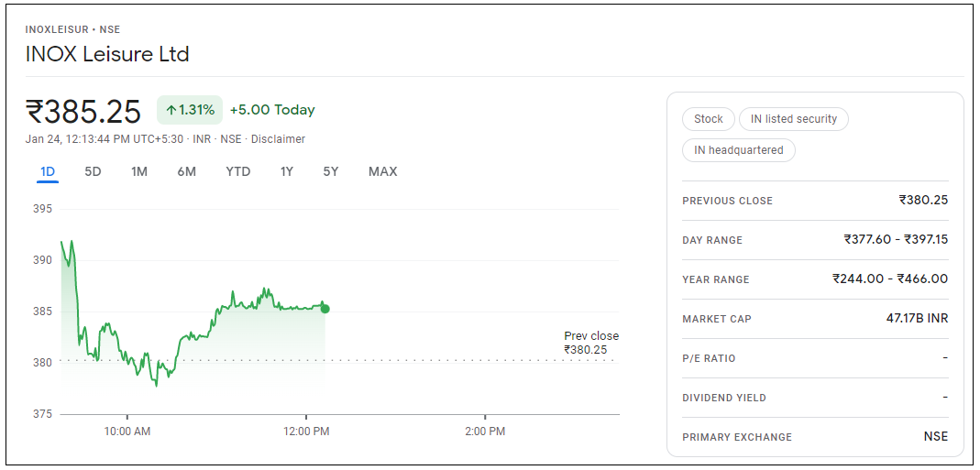Screen dimensions: 980x470
Task: Click the INOXLEISUR • NSE ticker label
Action: [x=72, y=29]
